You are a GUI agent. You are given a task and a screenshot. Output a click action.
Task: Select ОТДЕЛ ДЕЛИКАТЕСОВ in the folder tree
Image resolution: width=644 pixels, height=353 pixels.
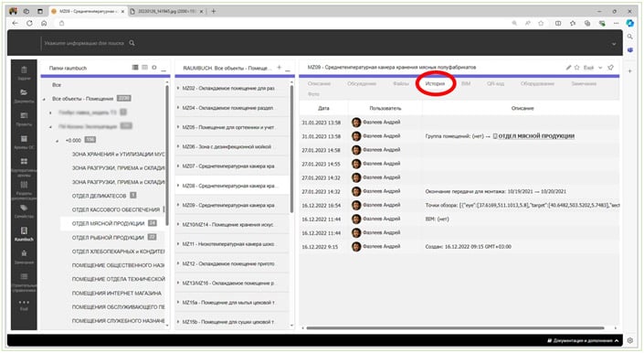coord(99,196)
